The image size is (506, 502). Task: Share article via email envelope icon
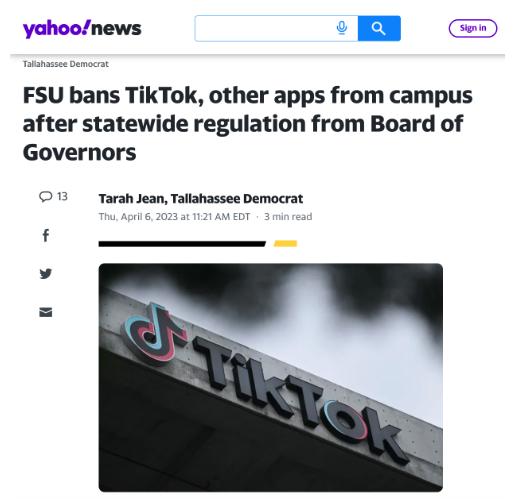[x=46, y=312]
